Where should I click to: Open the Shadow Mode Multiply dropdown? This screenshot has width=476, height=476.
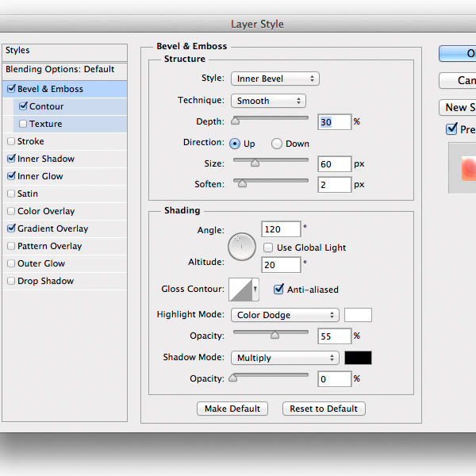click(285, 358)
